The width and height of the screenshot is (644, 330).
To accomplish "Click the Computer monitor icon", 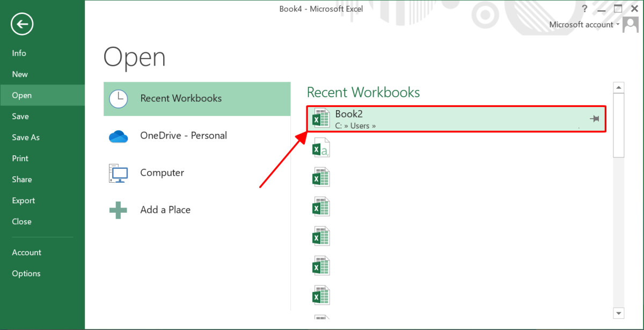I will pyautogui.click(x=118, y=172).
